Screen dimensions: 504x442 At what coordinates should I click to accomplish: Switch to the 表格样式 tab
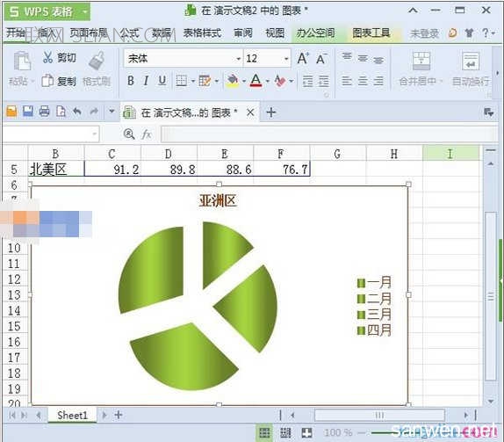202,33
